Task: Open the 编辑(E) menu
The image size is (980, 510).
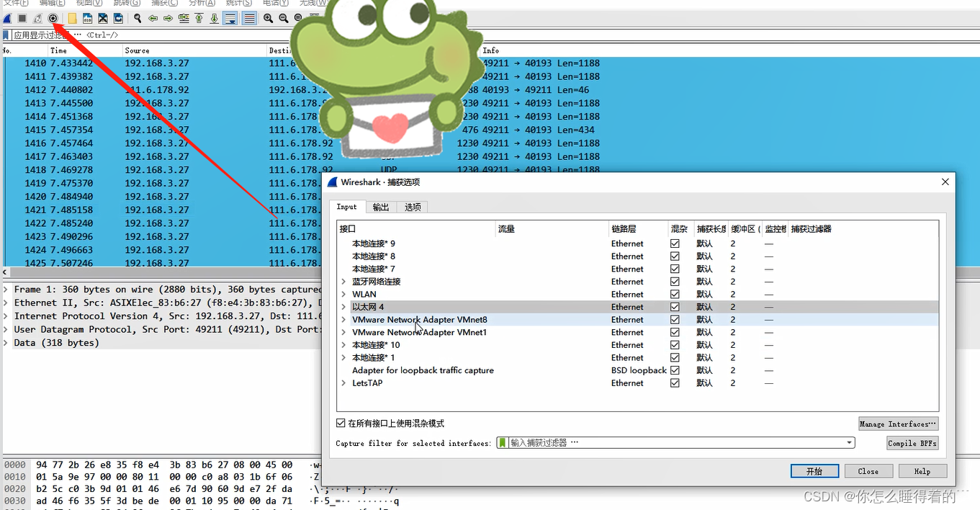Action: click(x=52, y=4)
